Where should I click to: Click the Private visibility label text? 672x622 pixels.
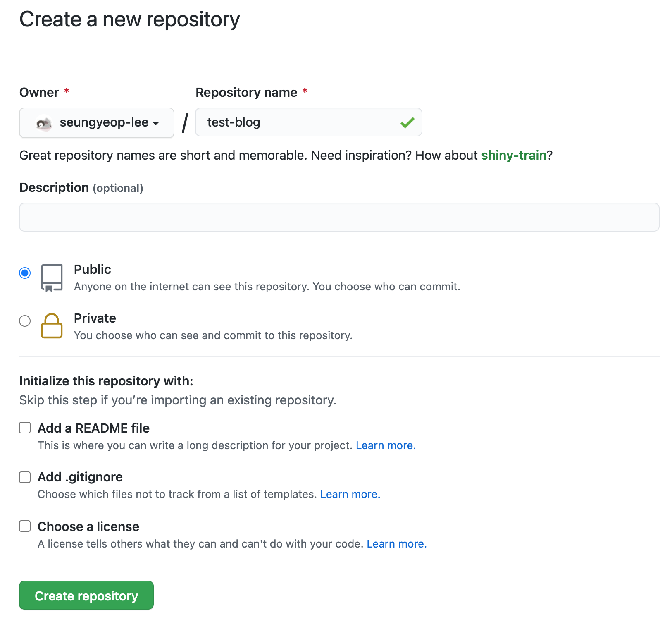pyautogui.click(x=95, y=318)
